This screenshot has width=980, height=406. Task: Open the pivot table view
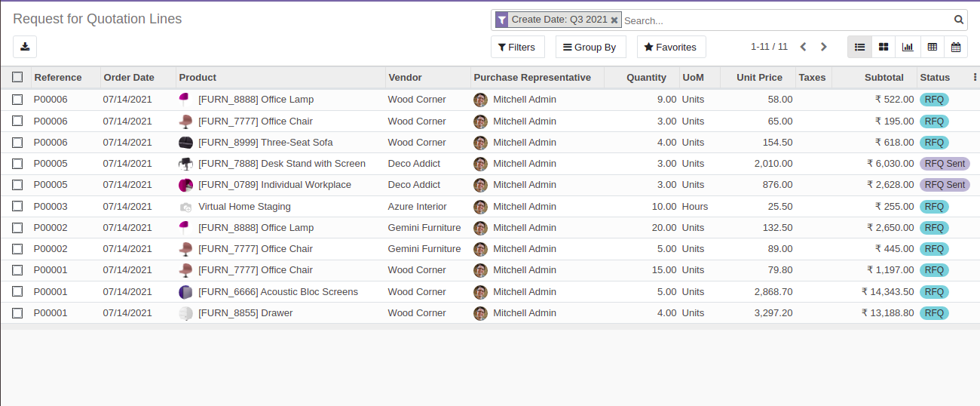932,47
